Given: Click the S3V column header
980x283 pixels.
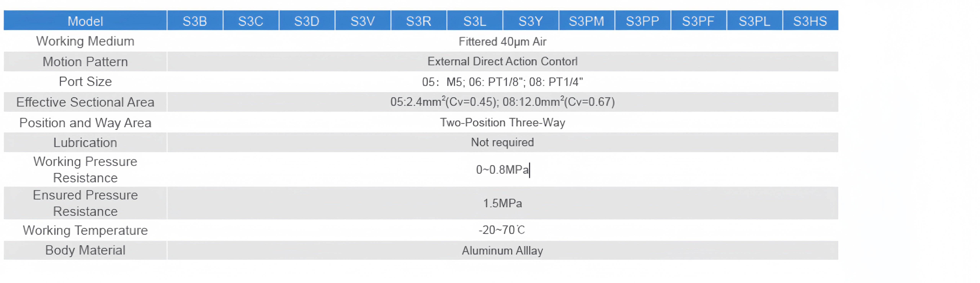Looking at the screenshot, I should [363, 20].
